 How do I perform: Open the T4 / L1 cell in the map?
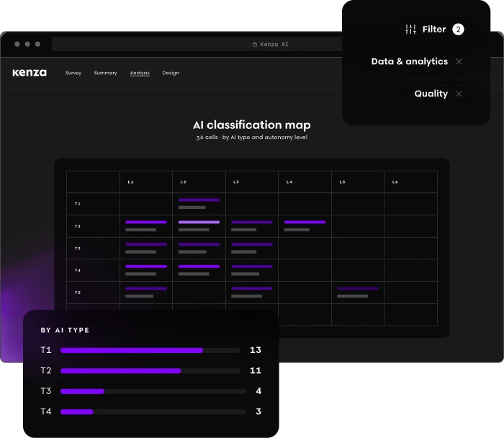pos(146,270)
